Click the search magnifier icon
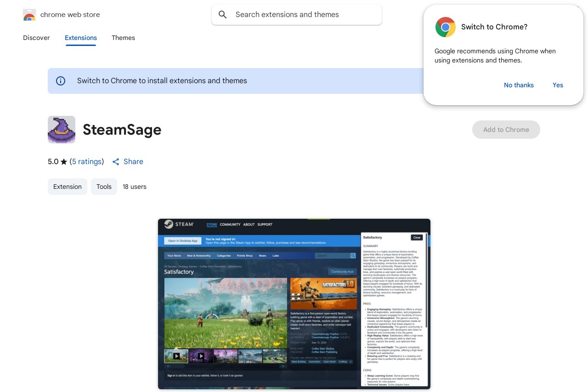588x392 pixels. (x=223, y=15)
